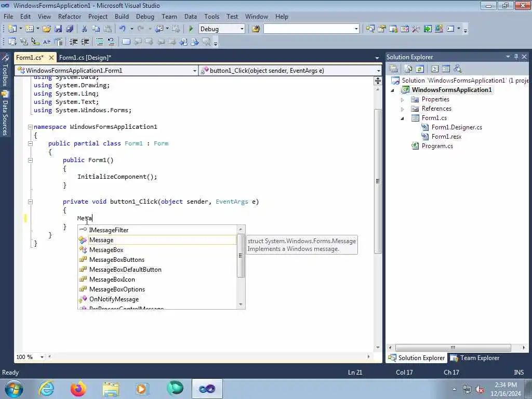Click Comment Out Selected Lines icon
The width and height of the screenshot is (532, 399).
click(x=99, y=42)
